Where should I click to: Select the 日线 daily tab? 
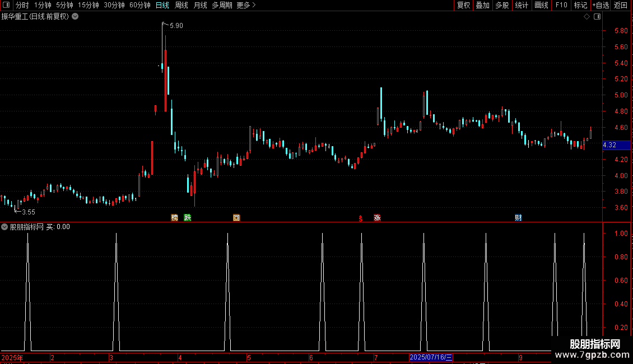click(162, 5)
